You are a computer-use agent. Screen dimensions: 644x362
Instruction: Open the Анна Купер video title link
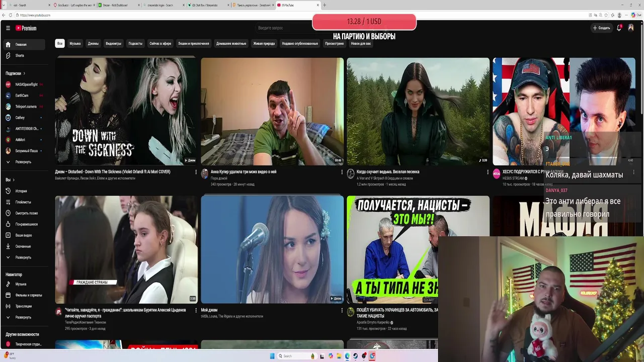point(244,172)
